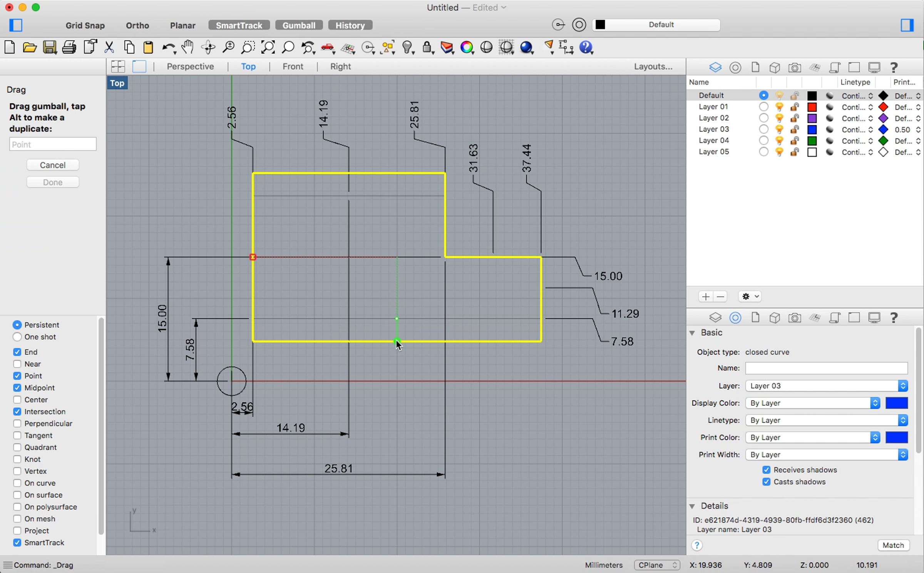
Task: Enable the Near object snap
Action: click(x=17, y=364)
